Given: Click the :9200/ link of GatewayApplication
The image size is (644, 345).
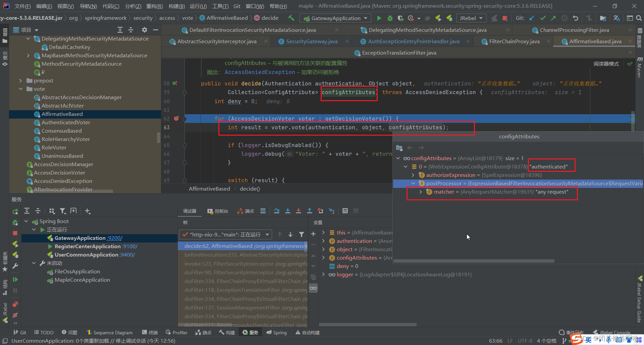Looking at the screenshot, I should click(115, 238).
